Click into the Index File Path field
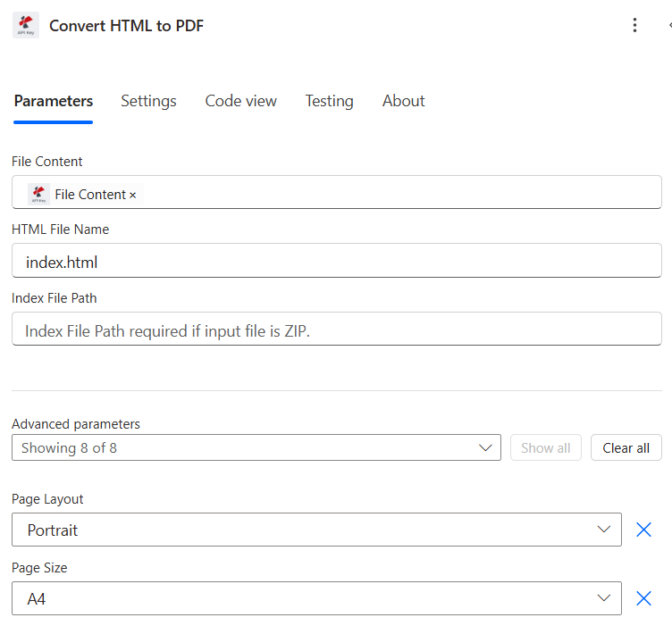This screenshot has width=672, height=626. [x=336, y=330]
